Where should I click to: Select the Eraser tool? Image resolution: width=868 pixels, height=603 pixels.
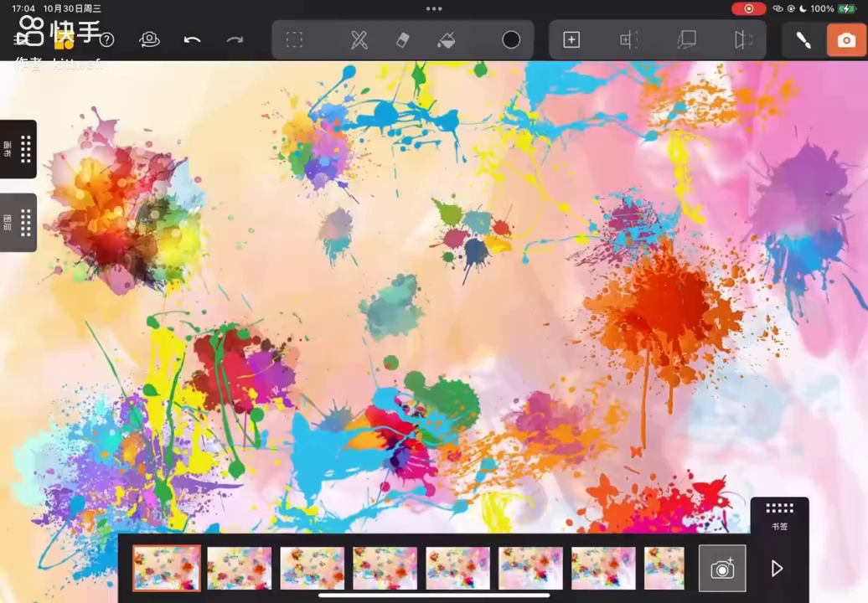tap(403, 40)
